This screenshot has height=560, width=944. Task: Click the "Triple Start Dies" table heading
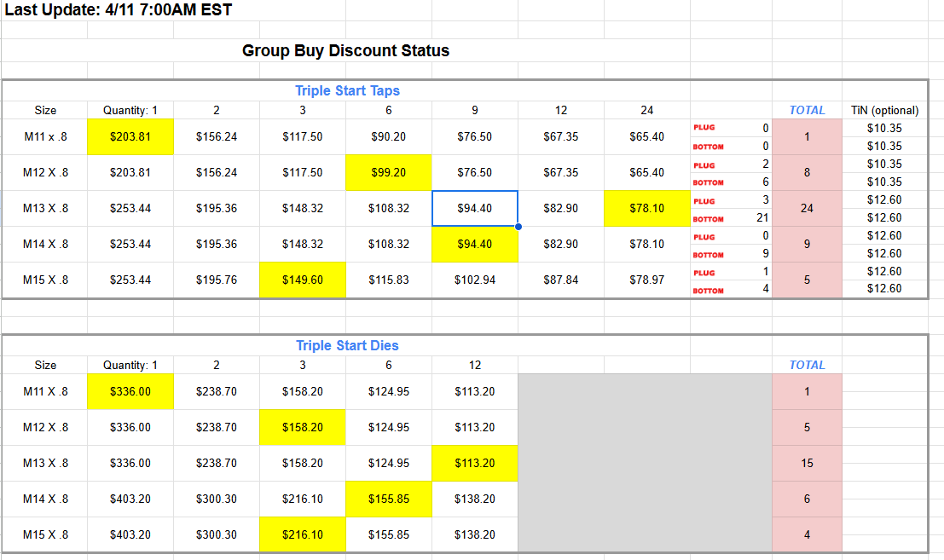click(x=347, y=345)
